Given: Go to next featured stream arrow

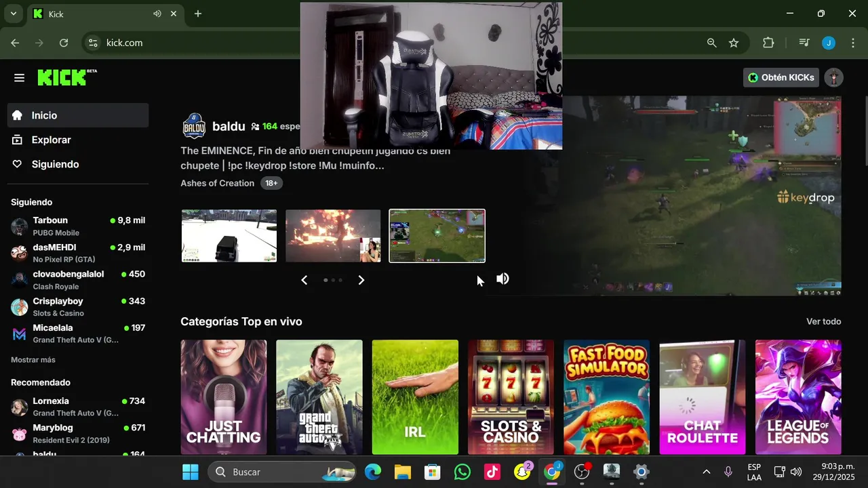Looking at the screenshot, I should click(361, 280).
